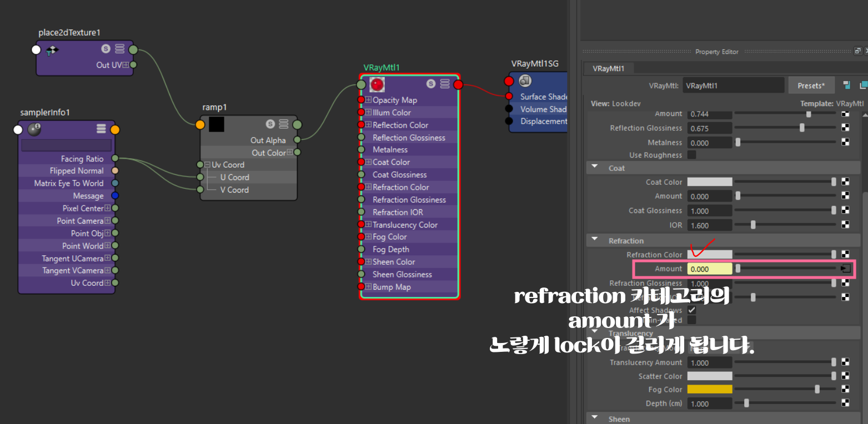868x424 pixels.
Task: Expand Pixel Center on samplerInfo1
Action: (108, 208)
